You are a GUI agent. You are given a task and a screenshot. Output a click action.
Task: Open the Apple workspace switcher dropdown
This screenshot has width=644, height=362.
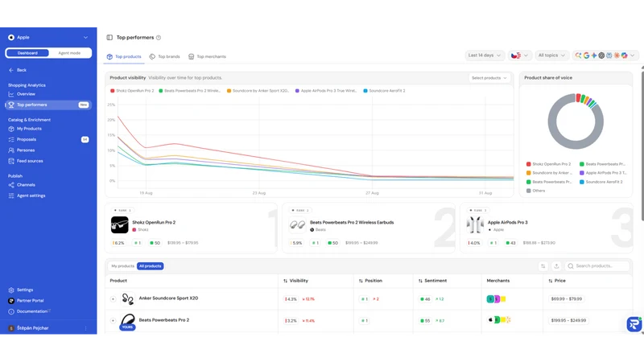[48, 37]
